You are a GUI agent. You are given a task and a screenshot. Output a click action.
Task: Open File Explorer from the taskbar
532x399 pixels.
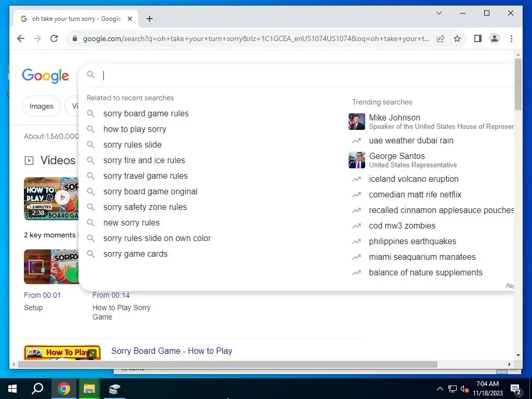pos(89,389)
